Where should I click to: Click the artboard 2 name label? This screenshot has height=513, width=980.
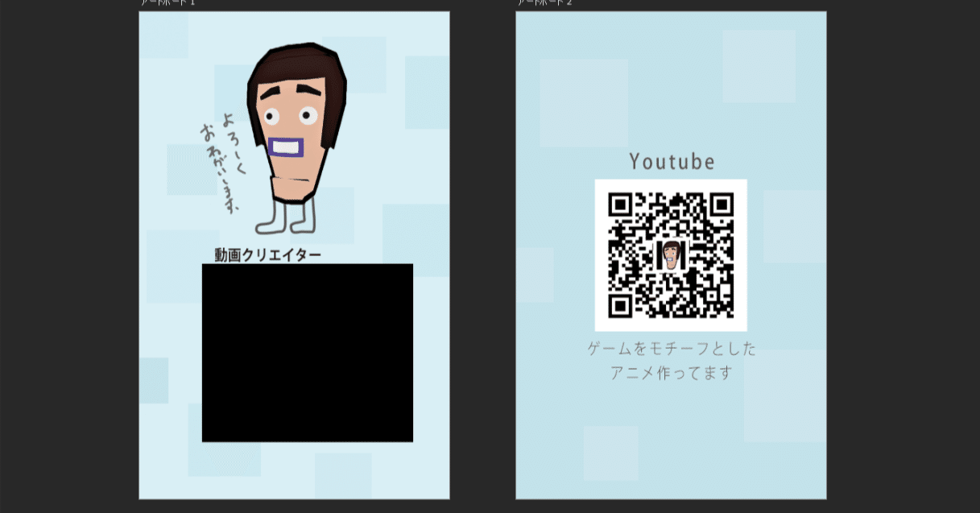544,3
